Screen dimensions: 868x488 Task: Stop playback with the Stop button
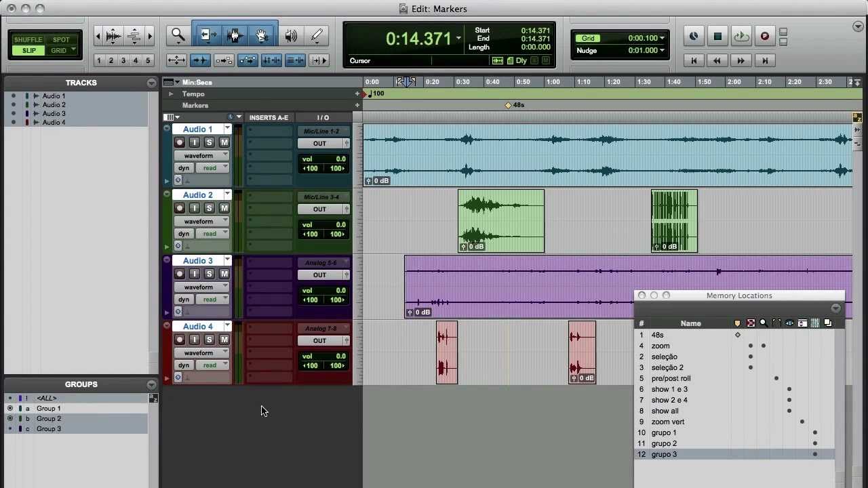click(x=717, y=37)
